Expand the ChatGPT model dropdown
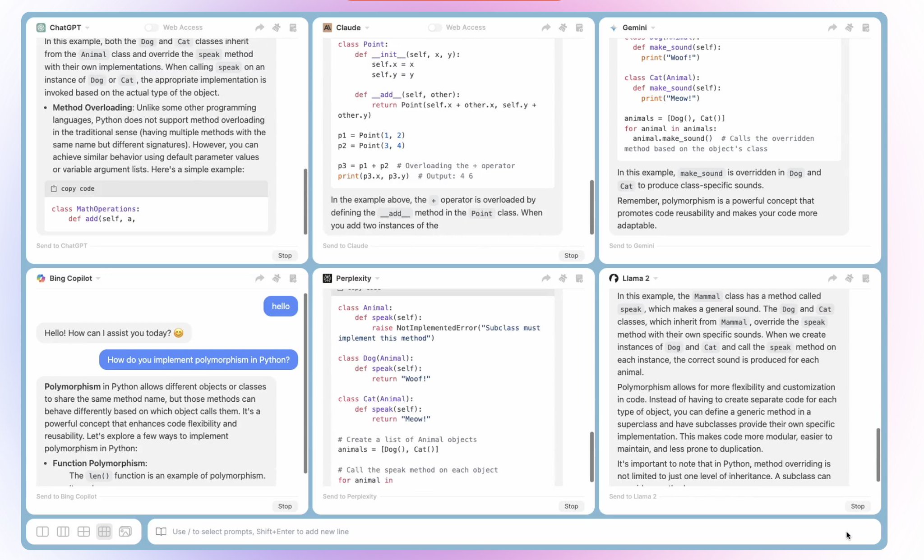 pyautogui.click(x=88, y=28)
